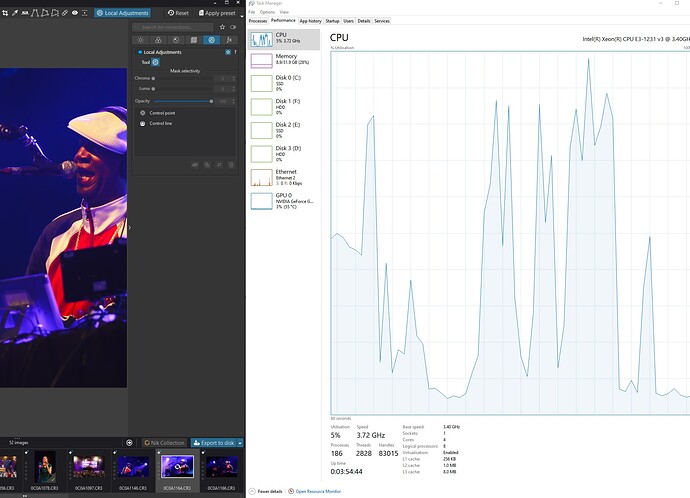Switch to App history tab

coord(311,21)
